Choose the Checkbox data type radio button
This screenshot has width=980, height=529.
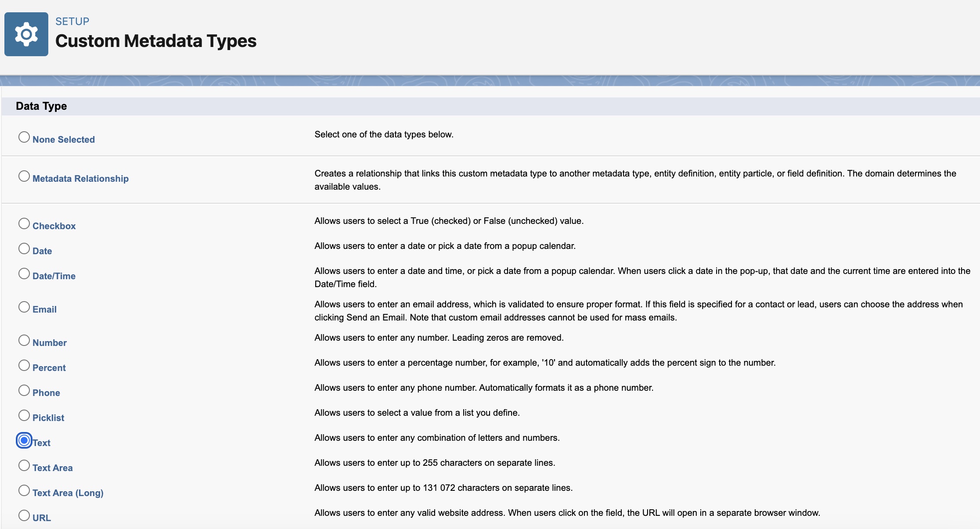coord(24,223)
